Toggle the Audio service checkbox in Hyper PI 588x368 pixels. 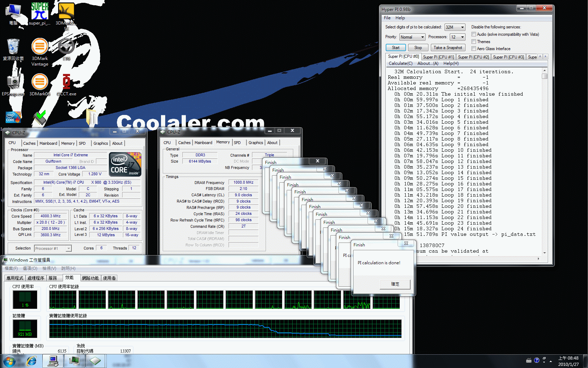pos(474,34)
